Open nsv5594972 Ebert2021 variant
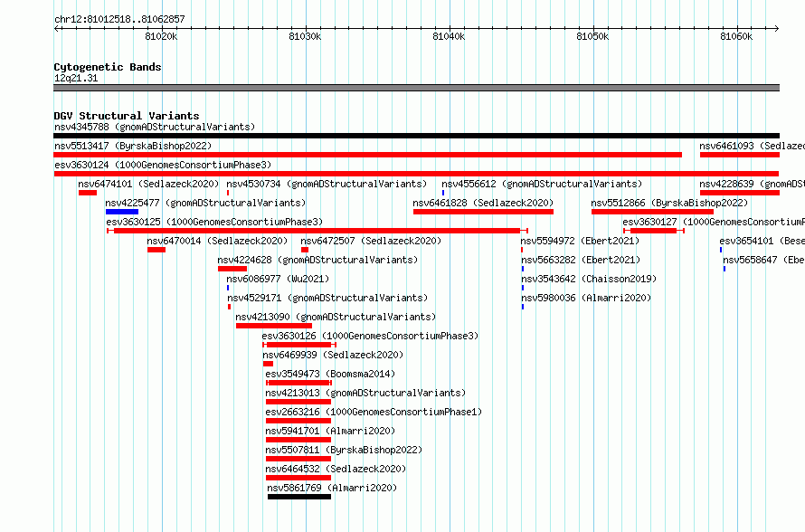Screen dimensions: 805x532 [580, 241]
